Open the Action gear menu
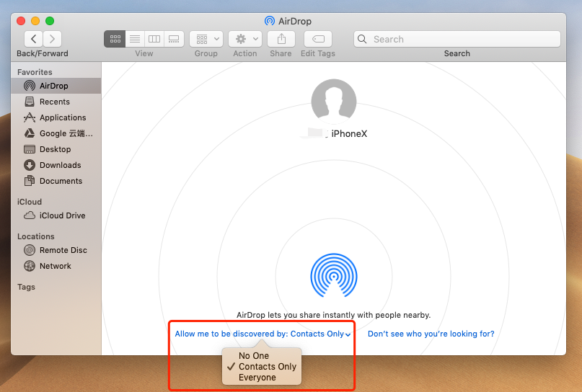 tap(245, 39)
